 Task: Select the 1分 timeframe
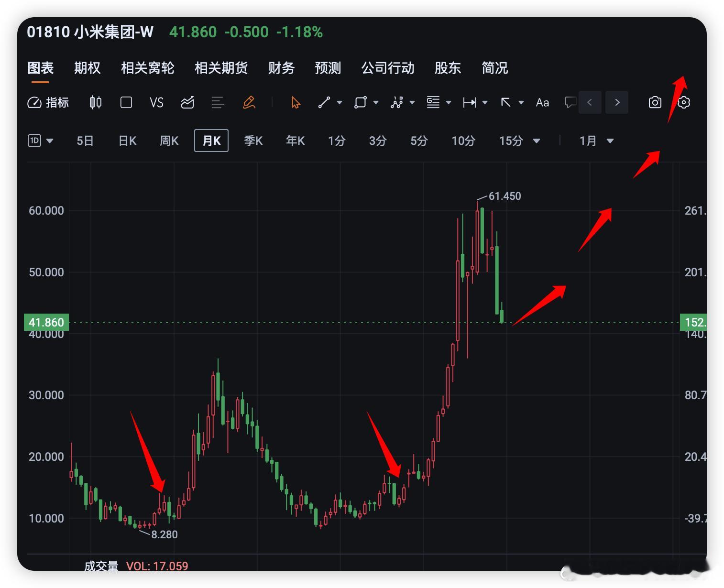click(337, 141)
